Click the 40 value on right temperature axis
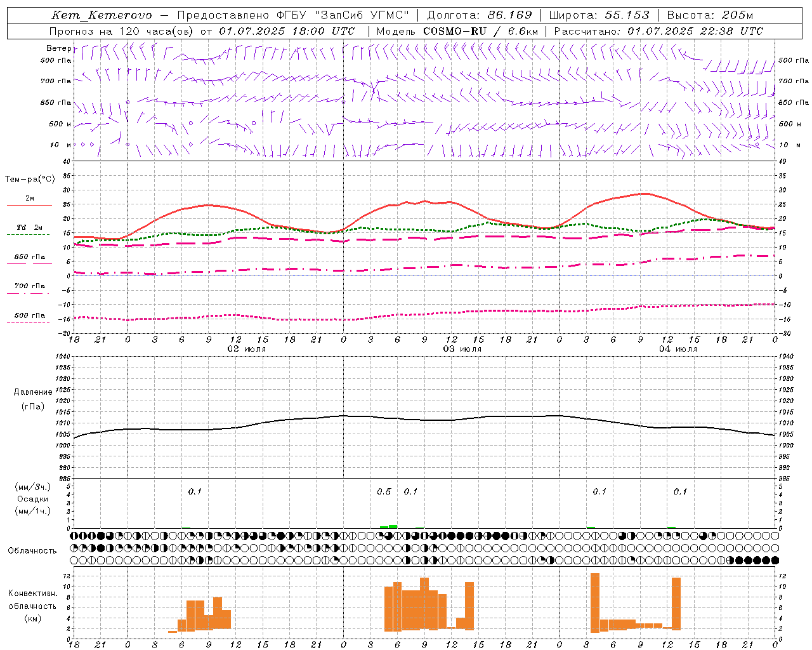812x650 pixels. [x=783, y=162]
